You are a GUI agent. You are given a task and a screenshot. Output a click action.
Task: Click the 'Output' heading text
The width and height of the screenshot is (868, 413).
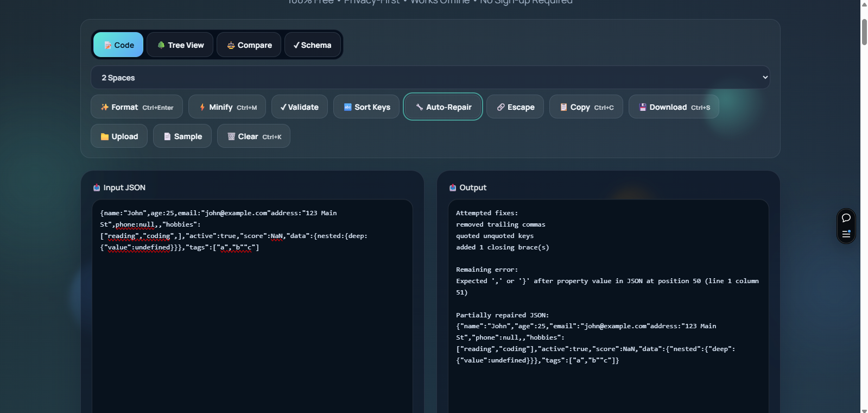pyautogui.click(x=473, y=187)
